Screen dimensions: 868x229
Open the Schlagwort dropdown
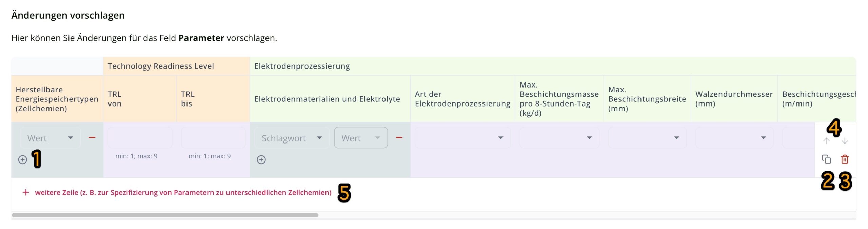point(292,138)
